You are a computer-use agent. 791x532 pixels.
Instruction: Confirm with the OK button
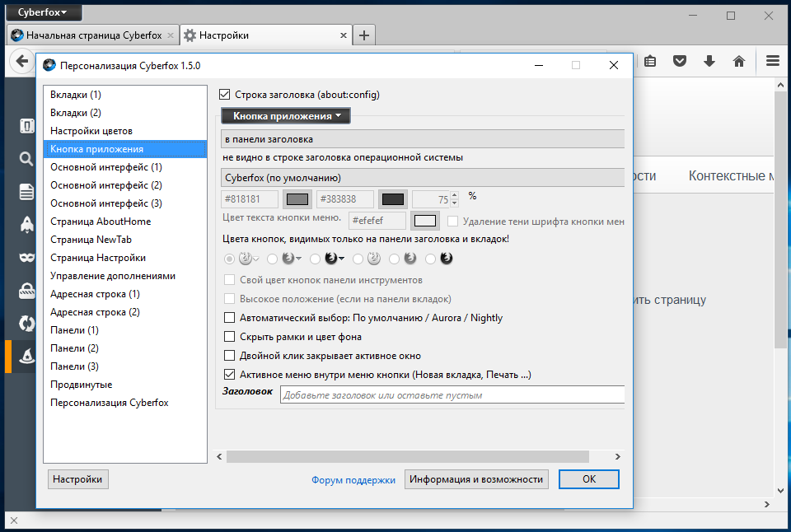(588, 479)
